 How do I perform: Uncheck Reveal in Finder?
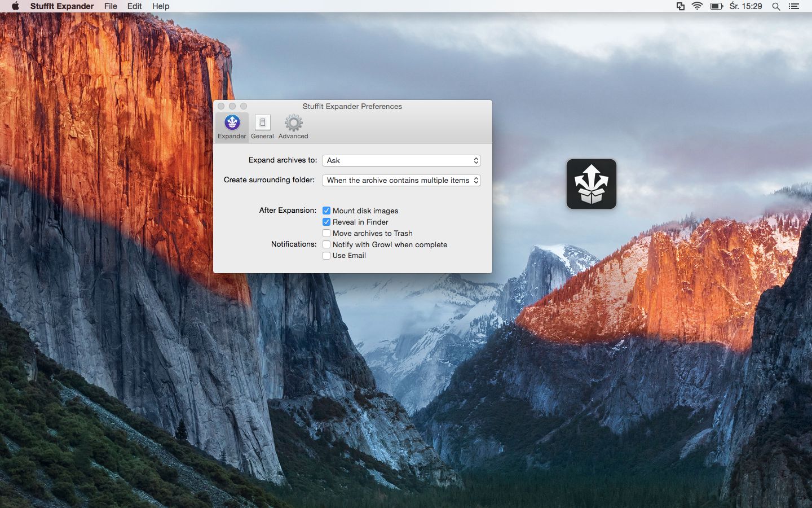326,222
